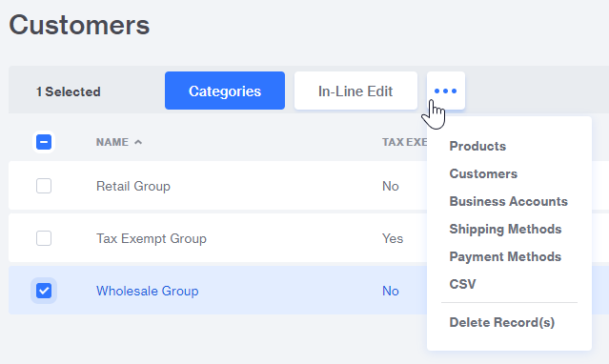
Task: Check the Tax Exempt Group row checkbox
Action: click(x=44, y=238)
